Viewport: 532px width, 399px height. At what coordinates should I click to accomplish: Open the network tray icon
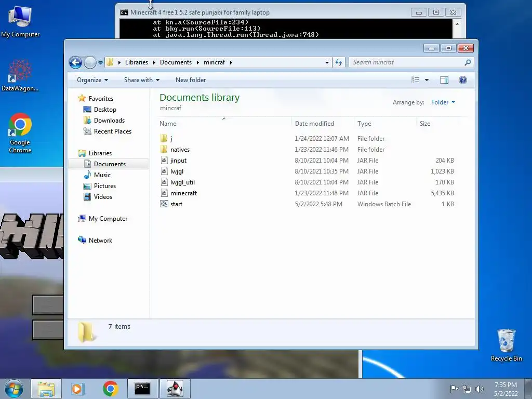pos(467,389)
